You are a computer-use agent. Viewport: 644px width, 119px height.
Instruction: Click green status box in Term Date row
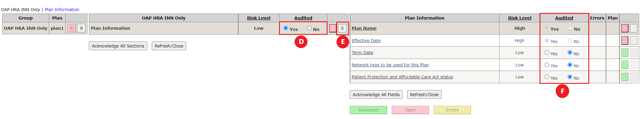click(x=625, y=53)
